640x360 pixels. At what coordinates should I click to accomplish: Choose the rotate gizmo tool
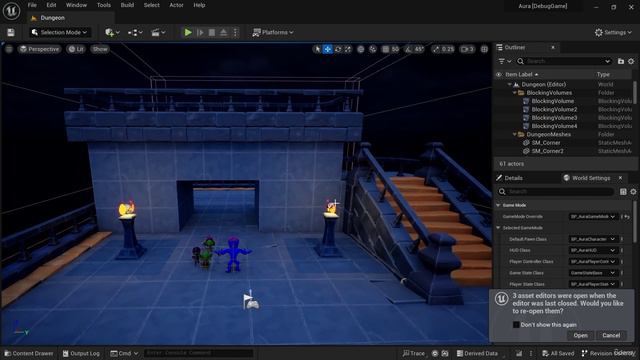338,49
